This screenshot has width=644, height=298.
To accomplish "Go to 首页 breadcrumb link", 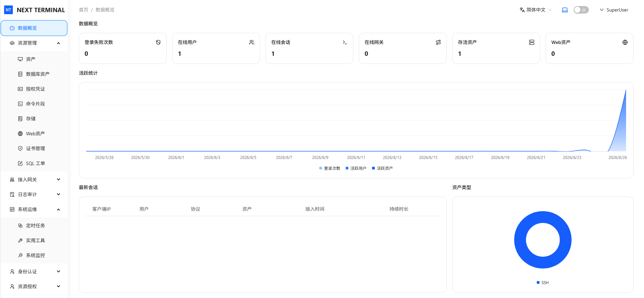I will tap(84, 10).
